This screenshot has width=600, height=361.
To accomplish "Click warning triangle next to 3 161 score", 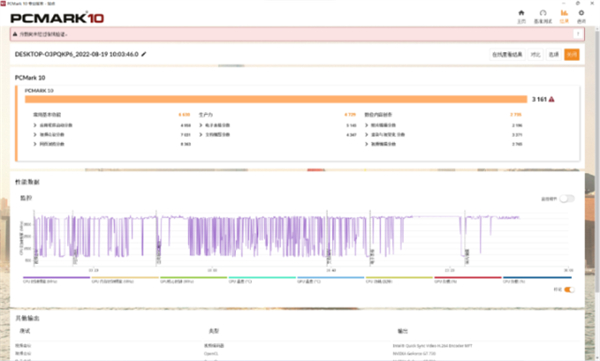I will [551, 99].
